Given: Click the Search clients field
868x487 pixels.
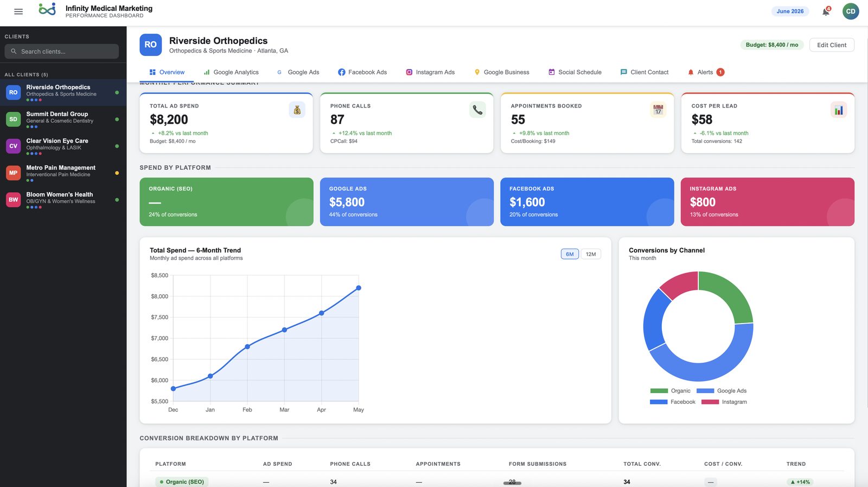Looking at the screenshot, I should click(62, 52).
